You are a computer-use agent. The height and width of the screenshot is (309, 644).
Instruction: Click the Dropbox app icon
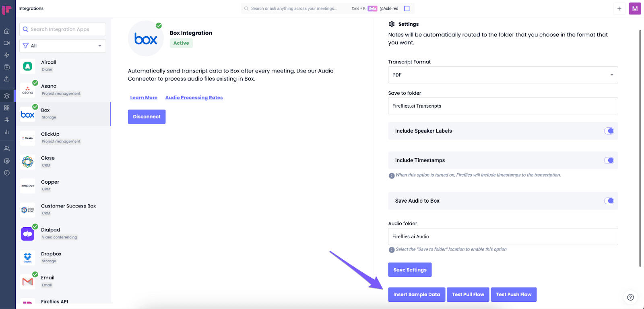tap(28, 257)
